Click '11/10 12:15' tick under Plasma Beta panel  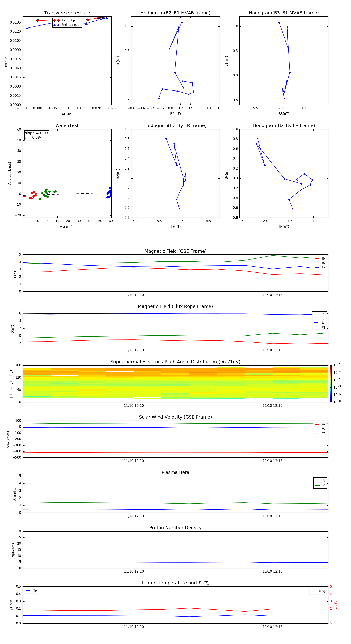273,516
